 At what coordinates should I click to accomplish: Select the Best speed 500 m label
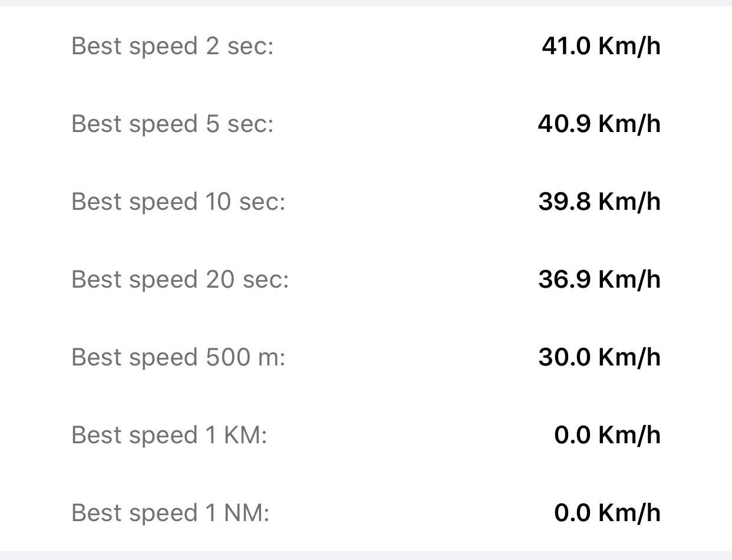(178, 357)
